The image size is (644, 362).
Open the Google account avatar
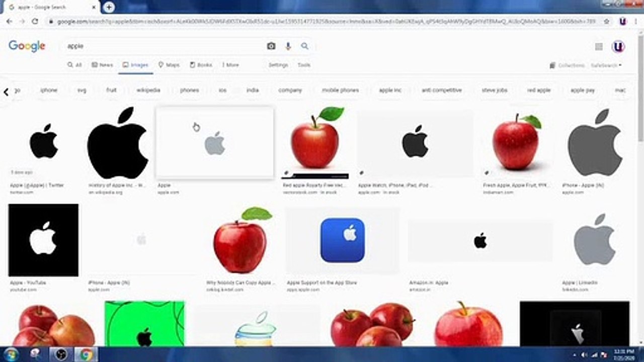(x=618, y=47)
